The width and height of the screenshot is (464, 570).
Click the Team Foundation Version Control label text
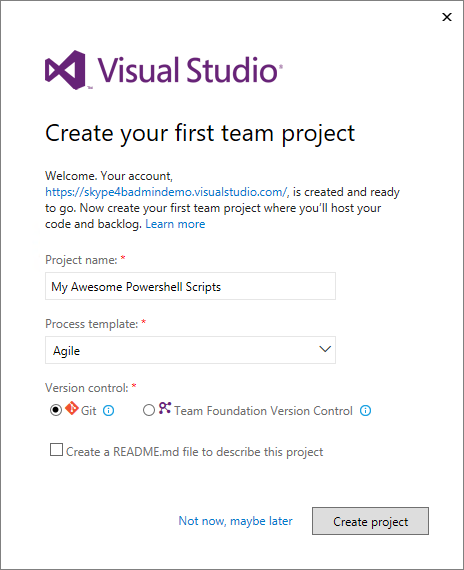point(263,411)
